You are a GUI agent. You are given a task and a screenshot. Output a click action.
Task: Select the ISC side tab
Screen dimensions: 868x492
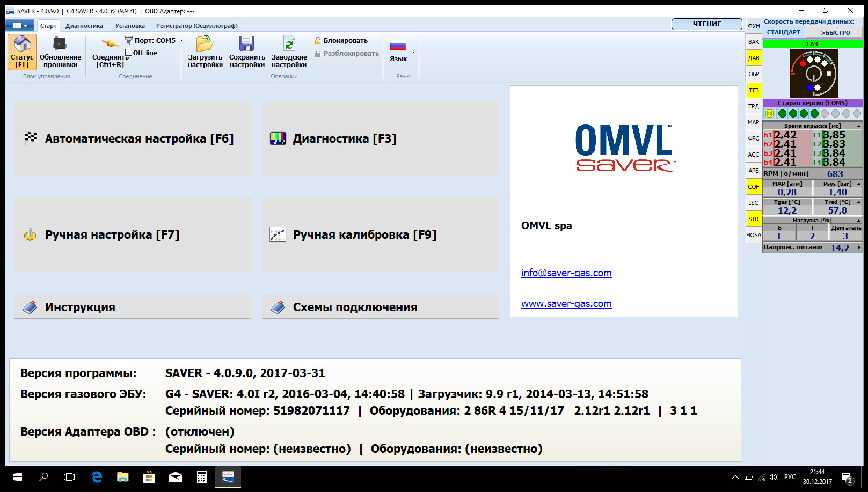[x=754, y=203]
